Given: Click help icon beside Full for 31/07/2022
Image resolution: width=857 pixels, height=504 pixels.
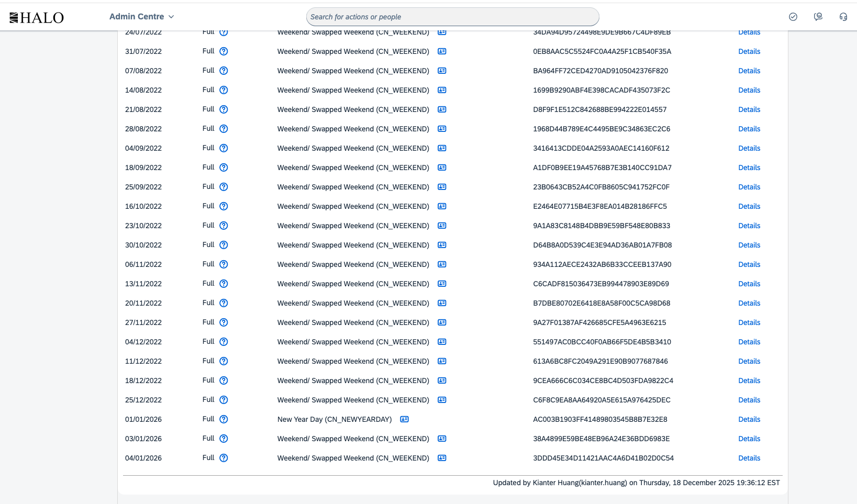Looking at the screenshot, I should click(224, 51).
